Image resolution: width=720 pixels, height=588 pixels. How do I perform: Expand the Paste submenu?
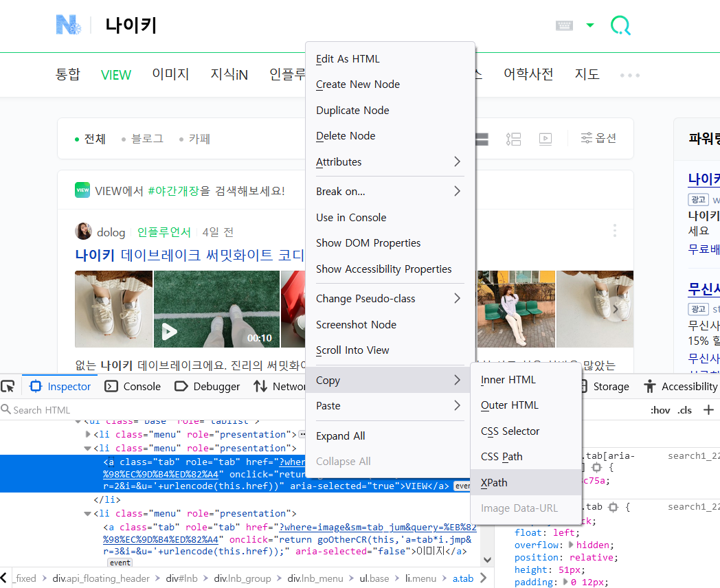(390, 406)
